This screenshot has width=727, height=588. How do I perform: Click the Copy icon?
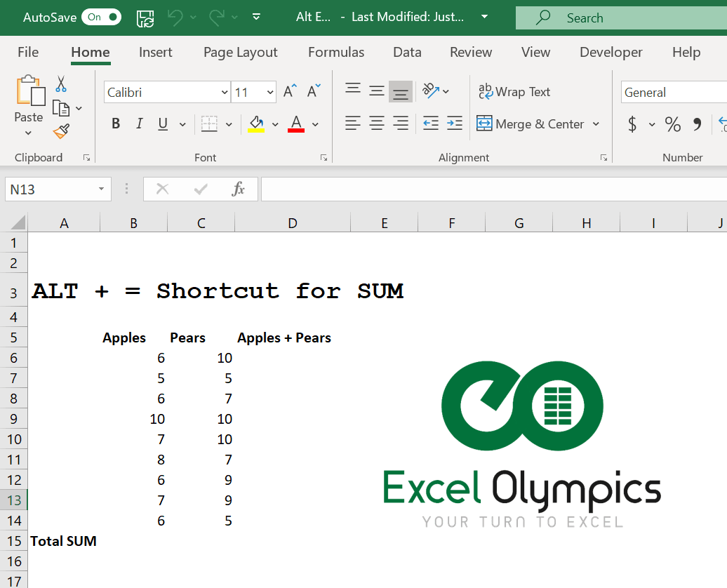[x=61, y=108]
